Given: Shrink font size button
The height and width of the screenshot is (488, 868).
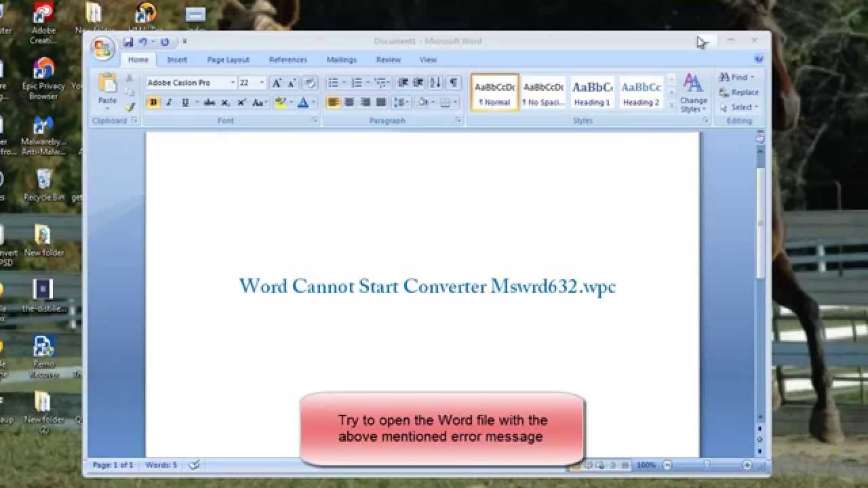Looking at the screenshot, I should coord(292,83).
